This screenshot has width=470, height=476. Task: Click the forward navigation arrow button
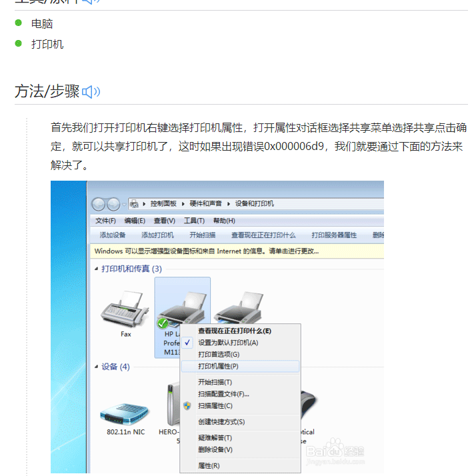(113, 204)
